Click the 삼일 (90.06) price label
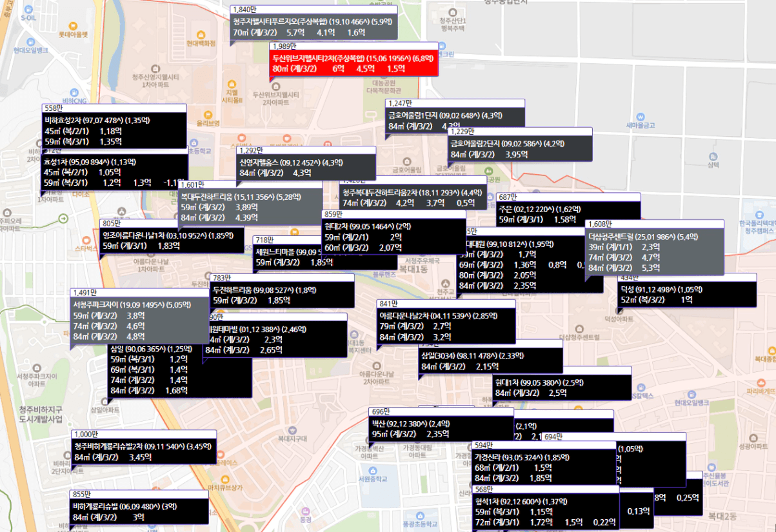776x532 pixels. tap(179, 369)
